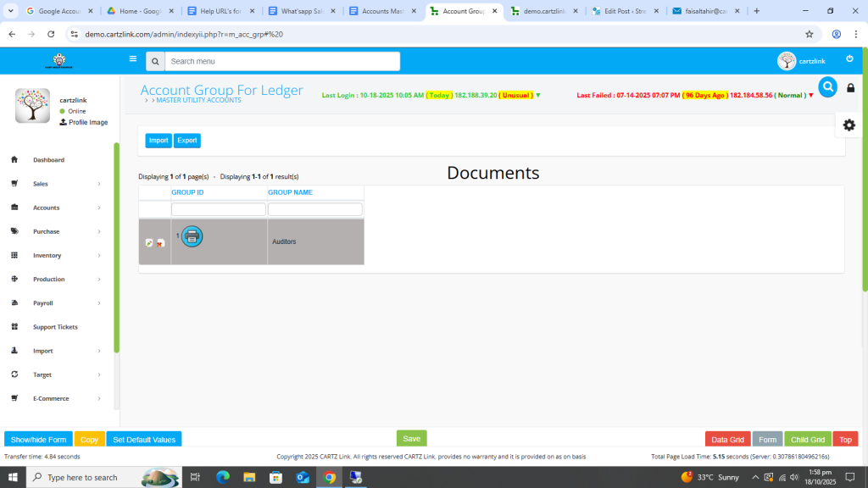868x488 pixels.
Task: Switch to the Child Grid view
Action: pyautogui.click(x=807, y=440)
